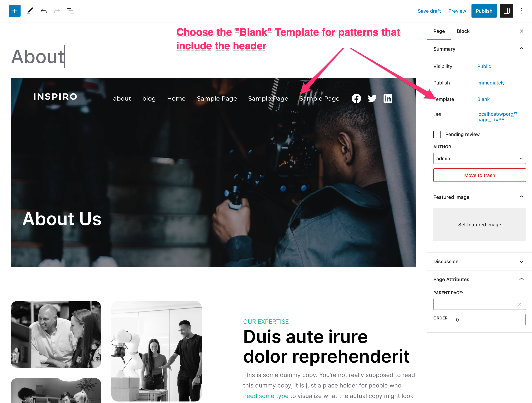Image resolution: width=532 pixels, height=403 pixels.
Task: Open the block inserter plus button
Action: tap(14, 11)
